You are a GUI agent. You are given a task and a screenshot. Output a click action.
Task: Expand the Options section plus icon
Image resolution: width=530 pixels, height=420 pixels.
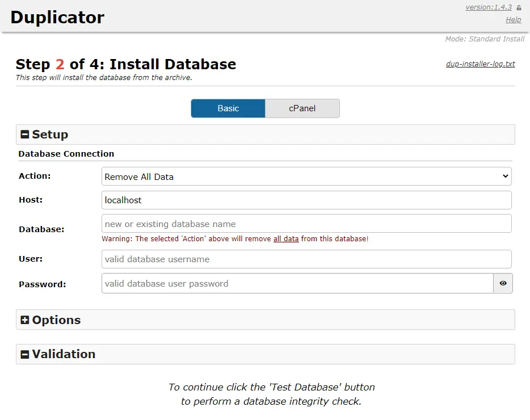point(24,320)
